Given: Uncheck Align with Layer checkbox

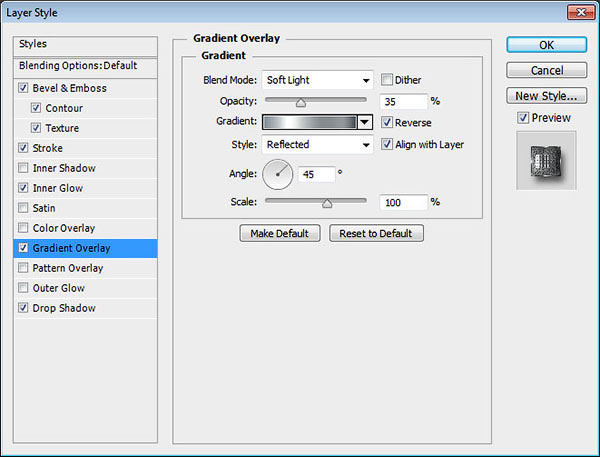Looking at the screenshot, I should tap(386, 144).
